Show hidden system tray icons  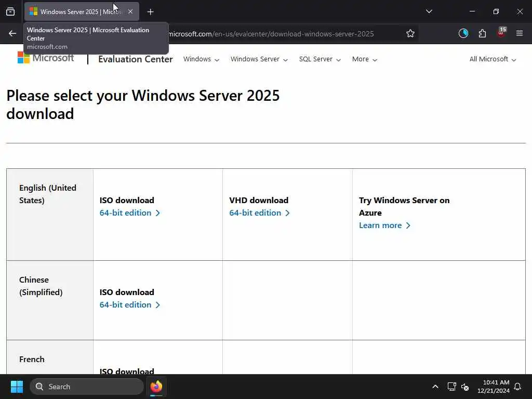coord(435,387)
